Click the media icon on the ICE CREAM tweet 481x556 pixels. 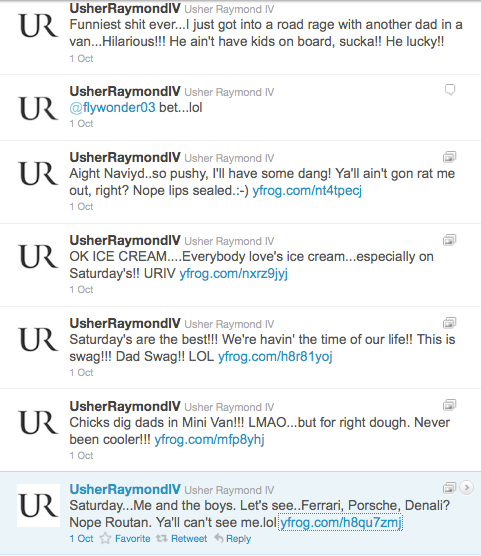click(449, 240)
